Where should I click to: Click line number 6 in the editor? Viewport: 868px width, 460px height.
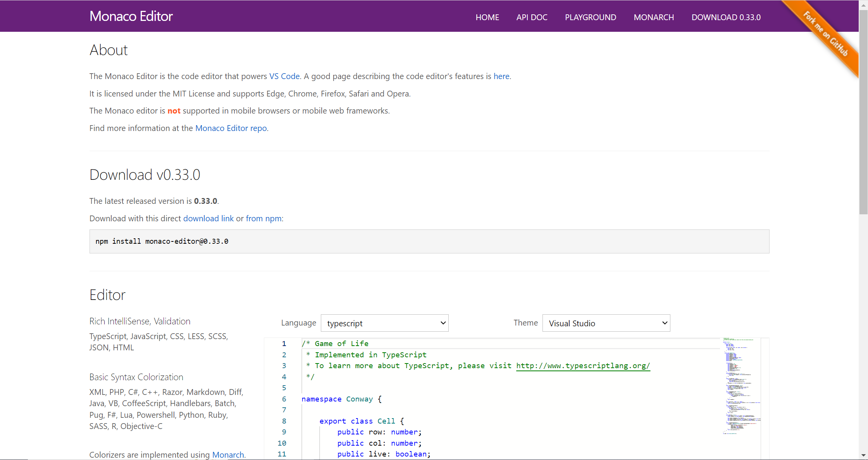pos(284,399)
